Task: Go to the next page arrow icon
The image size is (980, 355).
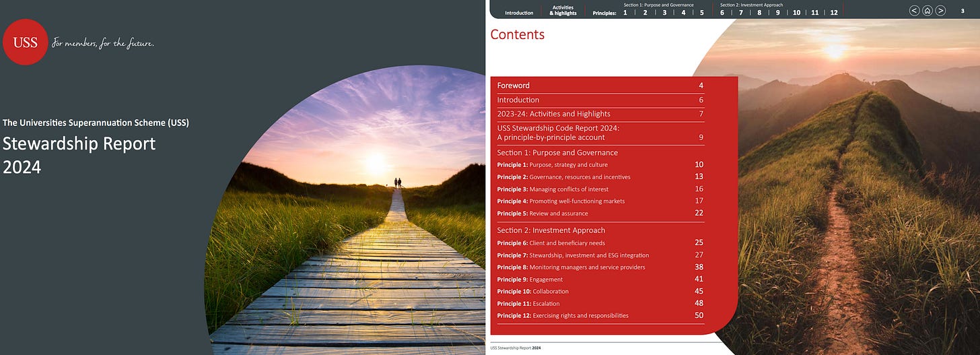Action: click(x=941, y=10)
